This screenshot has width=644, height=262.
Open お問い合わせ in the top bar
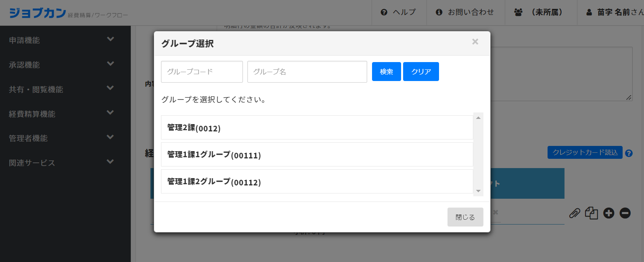465,12
